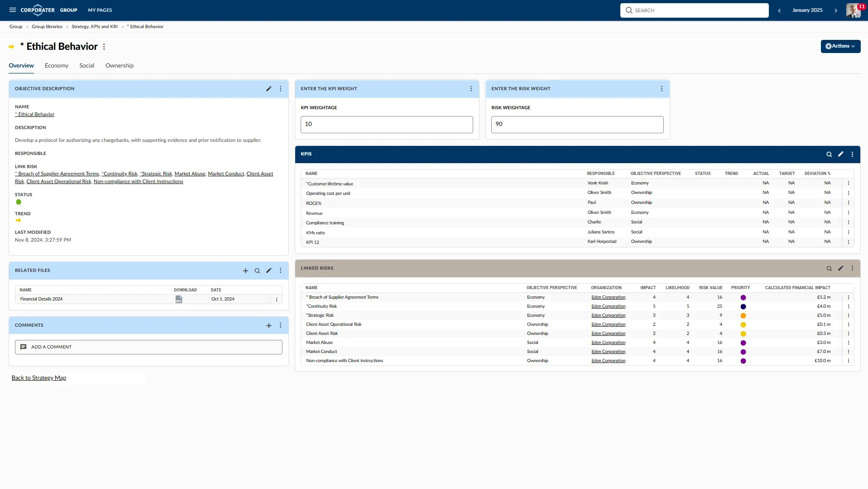868x489 pixels.
Task: Open row menu for Continuity Risk
Action: (849, 307)
